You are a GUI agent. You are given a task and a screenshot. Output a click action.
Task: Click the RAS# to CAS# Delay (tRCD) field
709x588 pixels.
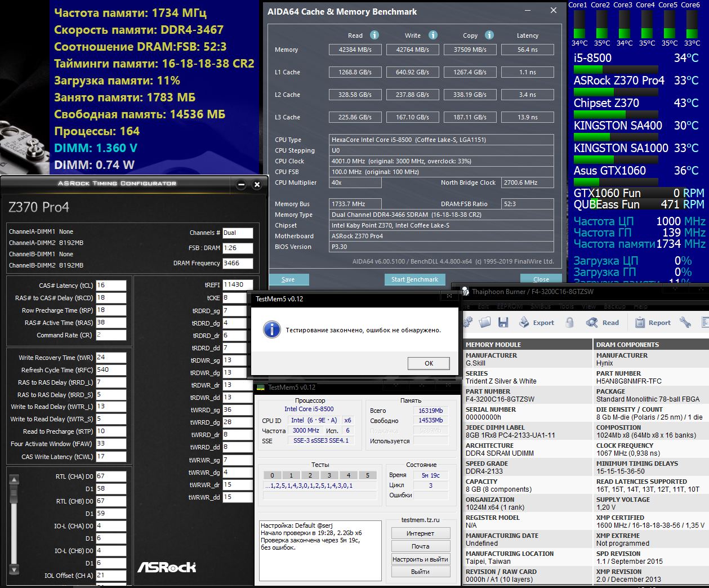coord(111,297)
